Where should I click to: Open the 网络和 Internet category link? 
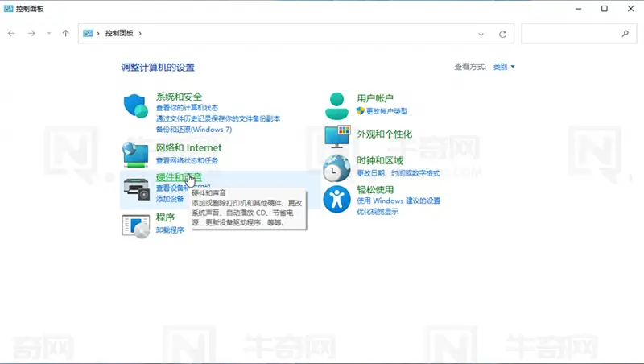coord(188,147)
